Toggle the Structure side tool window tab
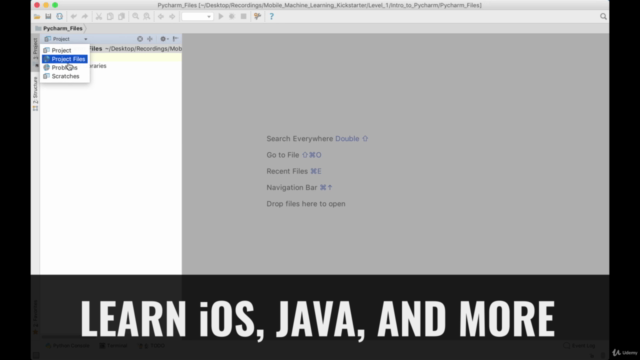Viewport: 640px width, 360px height. click(36, 94)
